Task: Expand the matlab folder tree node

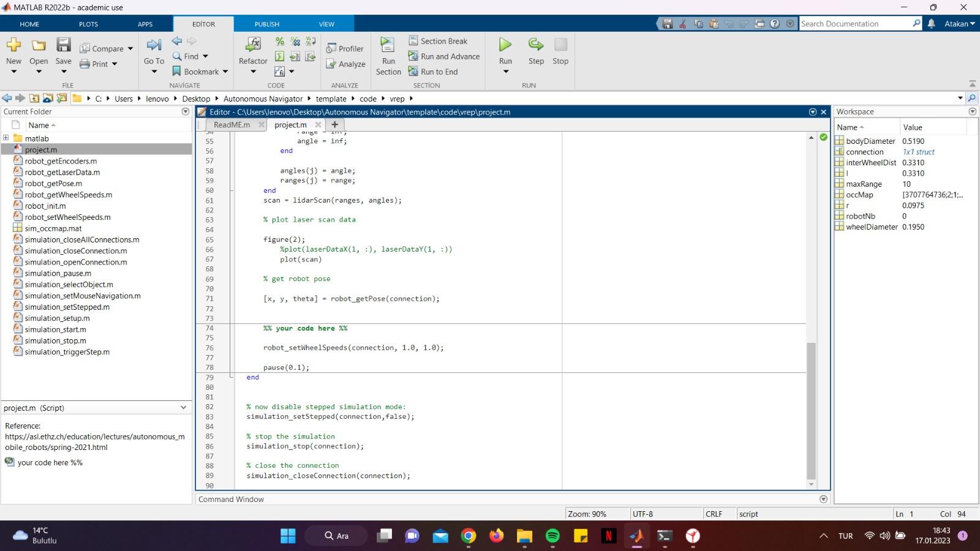Action: click(6, 138)
